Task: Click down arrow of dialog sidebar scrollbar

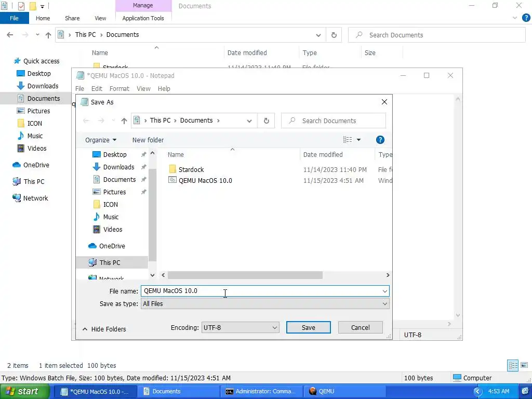Action: [152, 275]
